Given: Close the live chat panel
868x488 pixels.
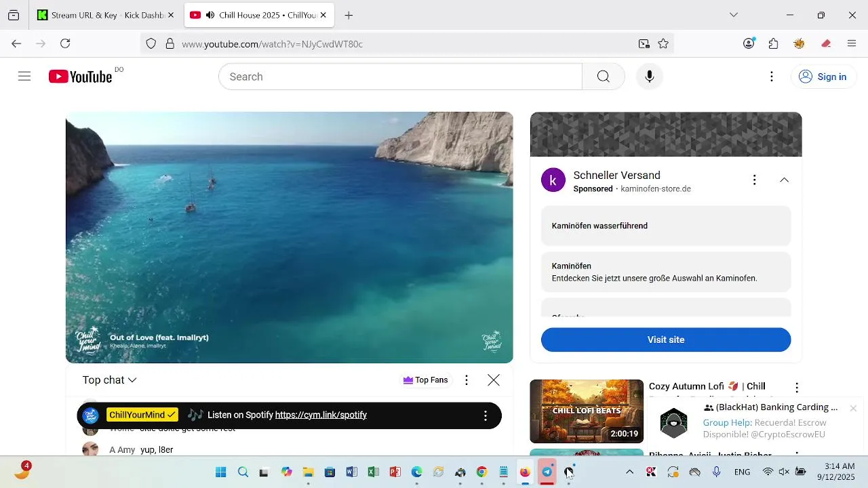Looking at the screenshot, I should [x=494, y=380].
